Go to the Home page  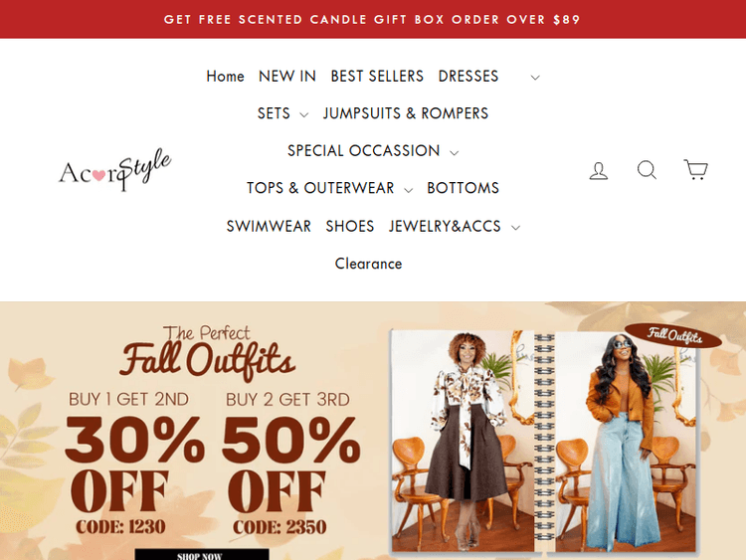(x=225, y=77)
